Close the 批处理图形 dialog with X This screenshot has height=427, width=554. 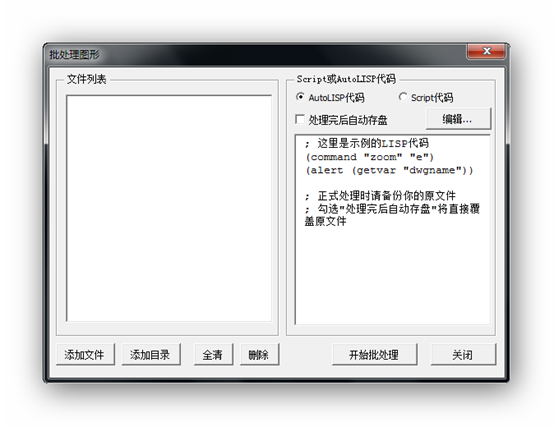pos(487,51)
